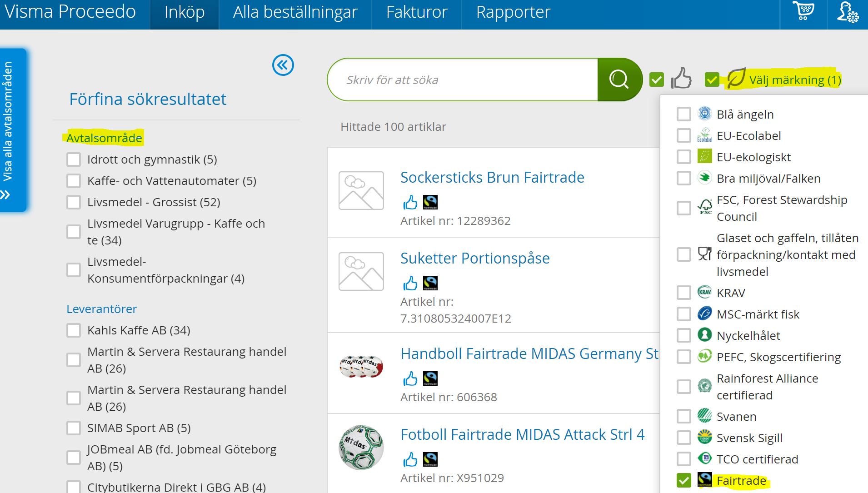Click the Bra miljöval falcon icon

click(x=704, y=178)
